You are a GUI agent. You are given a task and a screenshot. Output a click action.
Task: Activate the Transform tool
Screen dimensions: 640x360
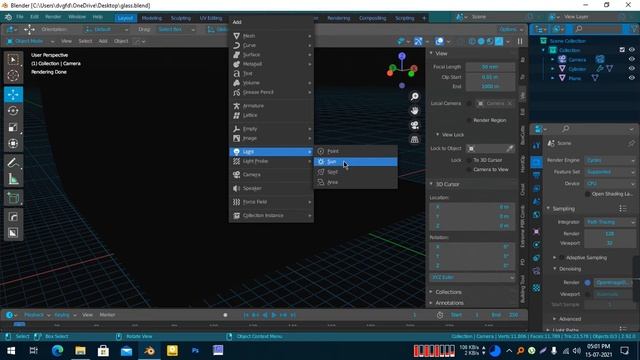coord(13,143)
